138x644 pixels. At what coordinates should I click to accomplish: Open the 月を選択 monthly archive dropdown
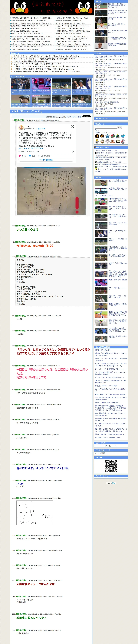[x=111, y=446]
